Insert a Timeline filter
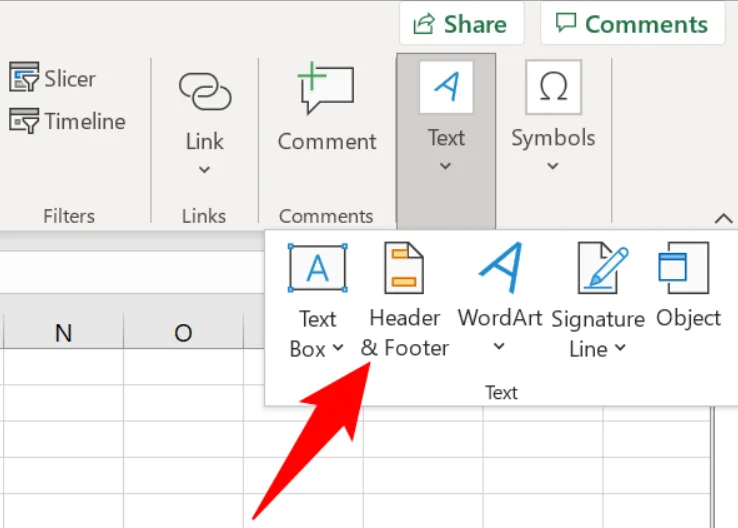Image resolution: width=738 pixels, height=528 pixels. 67,122
